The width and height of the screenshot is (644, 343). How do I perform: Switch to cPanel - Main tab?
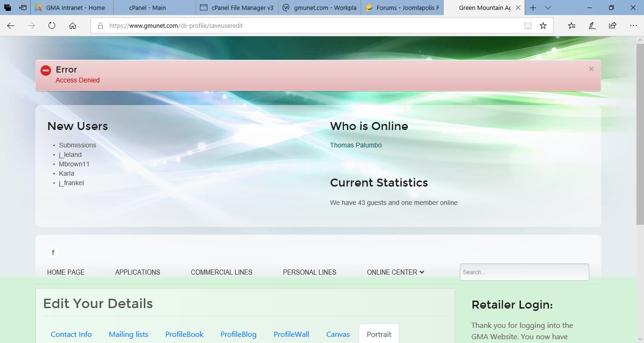click(155, 8)
